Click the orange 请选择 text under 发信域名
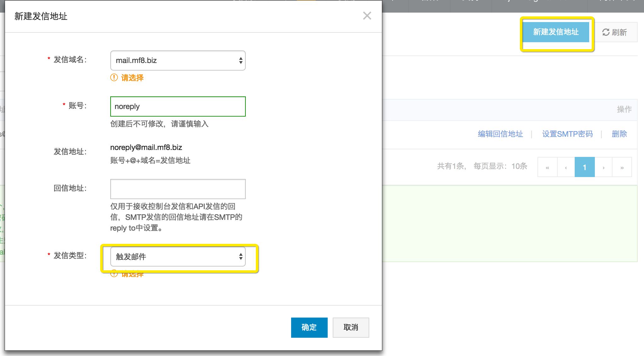This screenshot has width=644, height=356. pyautogui.click(x=132, y=78)
